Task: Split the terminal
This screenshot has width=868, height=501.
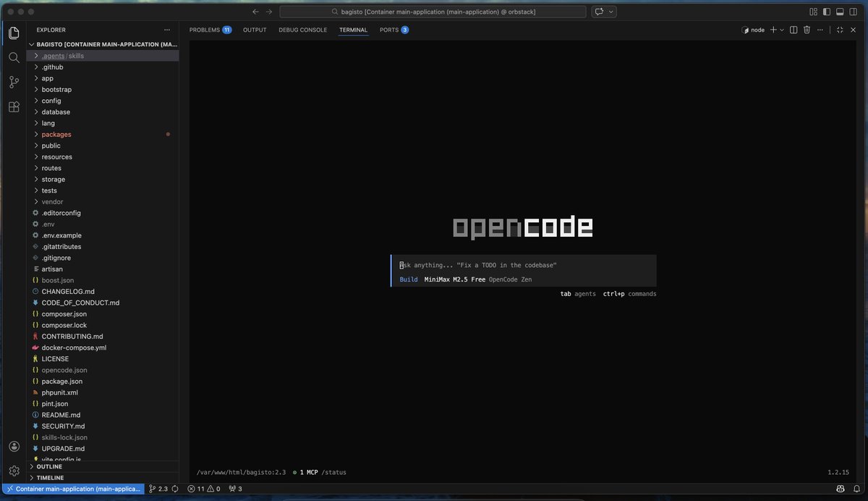Action: [793, 30]
